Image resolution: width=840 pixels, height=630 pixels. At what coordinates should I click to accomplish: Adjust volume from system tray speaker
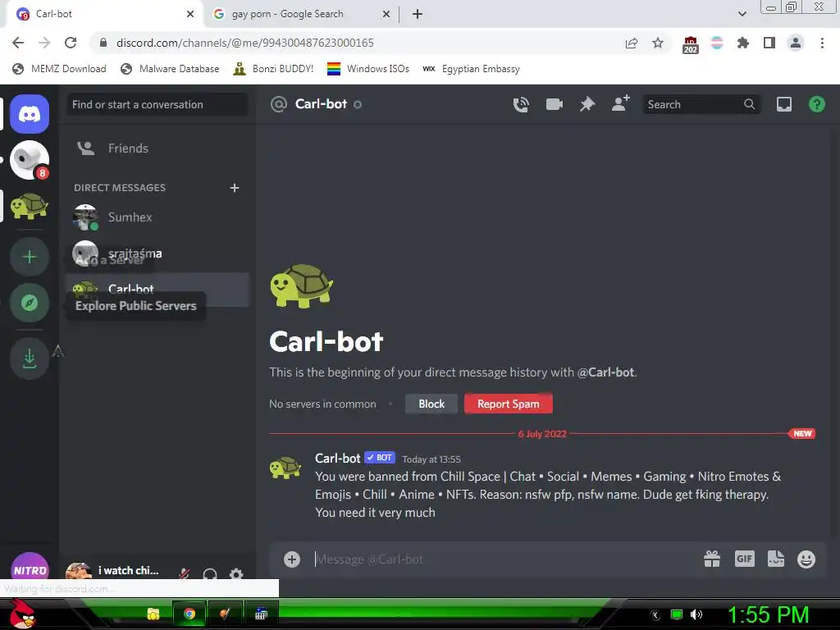(x=696, y=614)
